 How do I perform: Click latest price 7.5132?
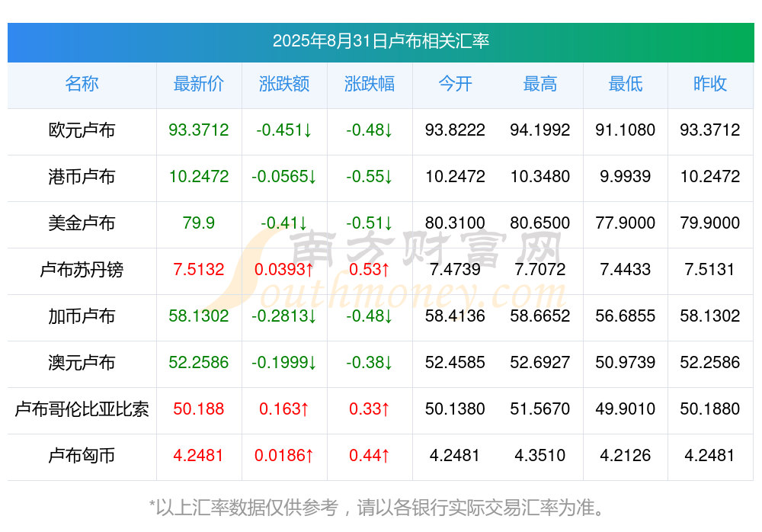[x=199, y=269]
